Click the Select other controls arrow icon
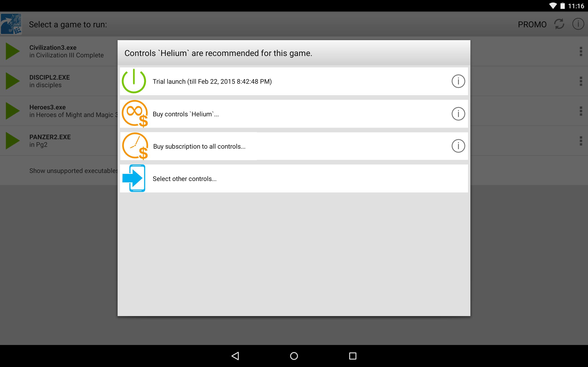Screen dimensions: 588x367 coord(134,178)
